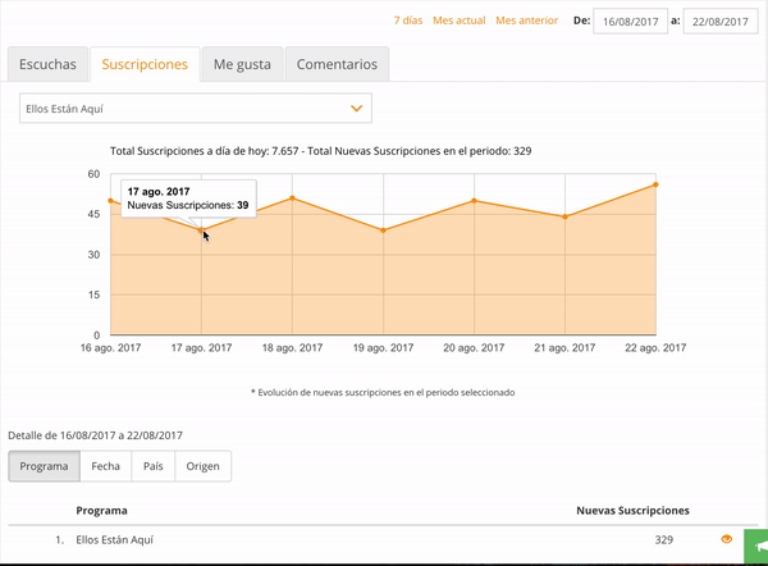Select the Mes actual range link
This screenshot has height=566, width=768.
[459, 21]
